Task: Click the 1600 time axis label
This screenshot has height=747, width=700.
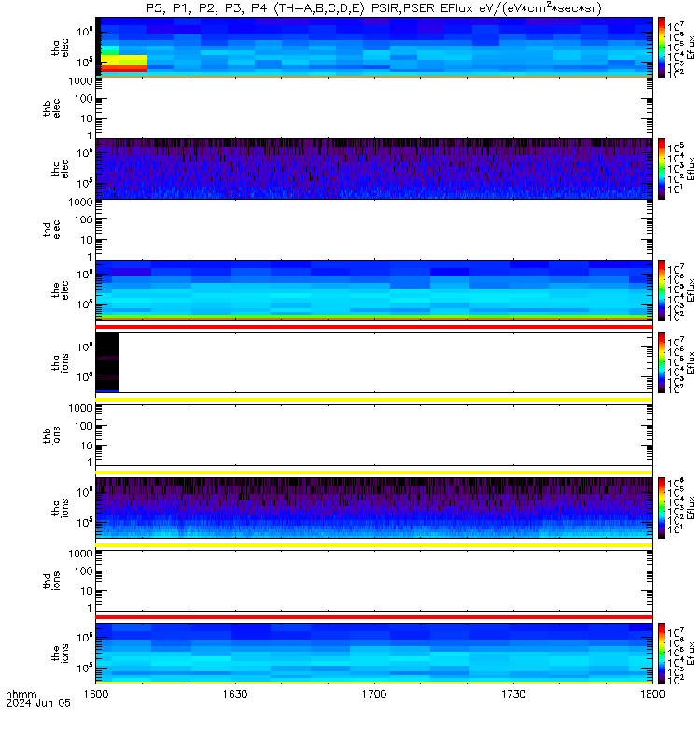Action: [x=96, y=694]
